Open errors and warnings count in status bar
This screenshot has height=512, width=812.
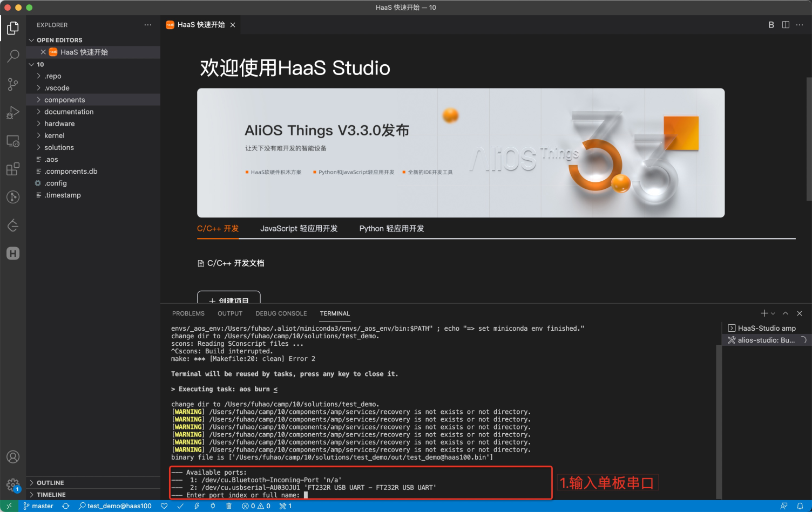(256, 506)
